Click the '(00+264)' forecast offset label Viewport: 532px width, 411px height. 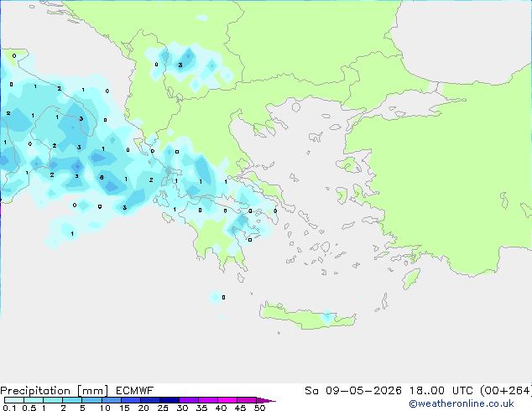click(x=505, y=391)
